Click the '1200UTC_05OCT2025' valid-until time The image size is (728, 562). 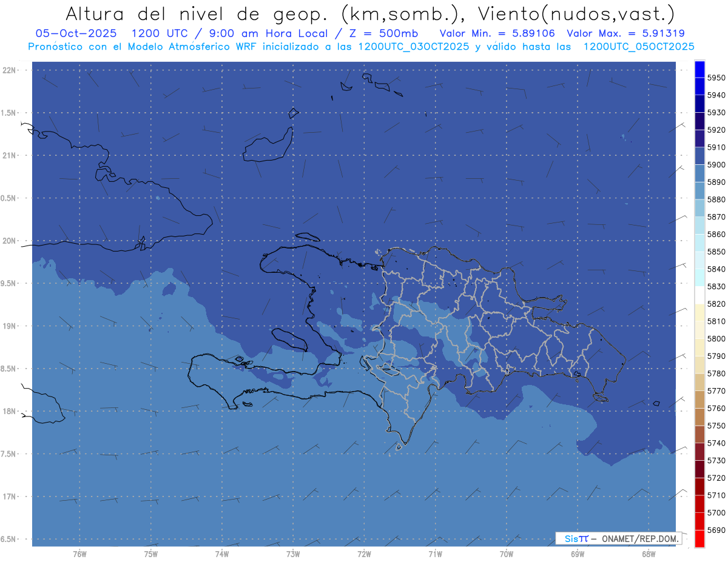click(x=639, y=47)
